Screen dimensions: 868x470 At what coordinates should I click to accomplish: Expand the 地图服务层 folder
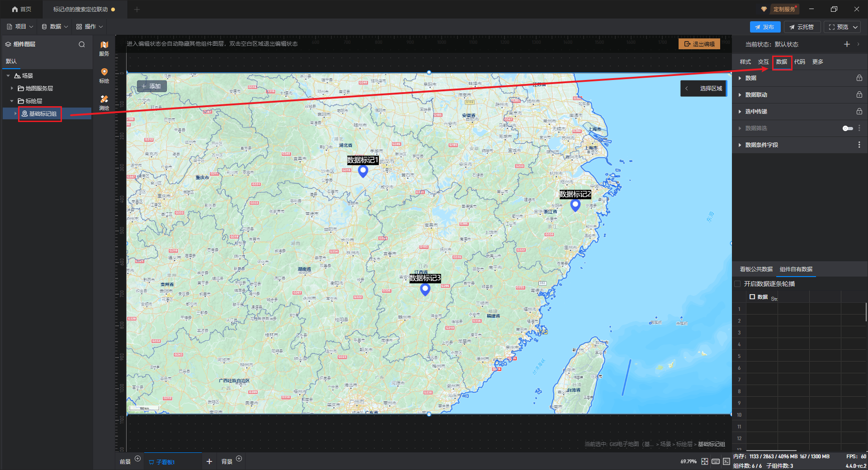tap(12, 89)
